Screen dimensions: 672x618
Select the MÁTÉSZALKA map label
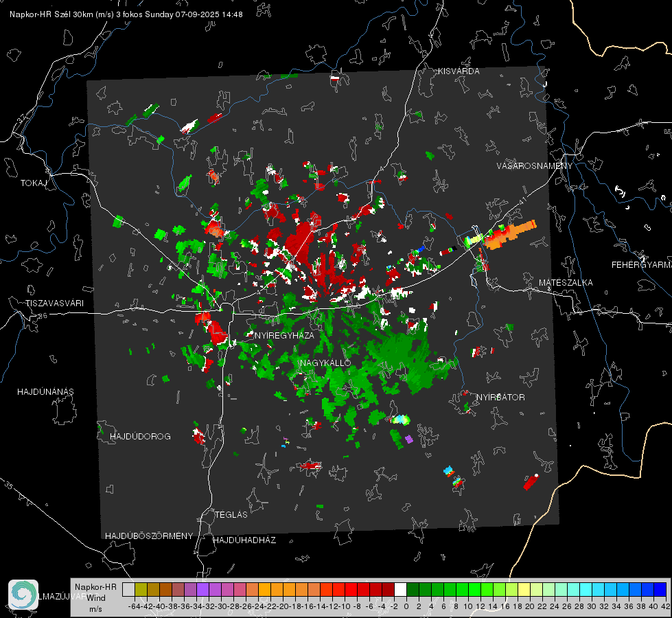coord(566,283)
